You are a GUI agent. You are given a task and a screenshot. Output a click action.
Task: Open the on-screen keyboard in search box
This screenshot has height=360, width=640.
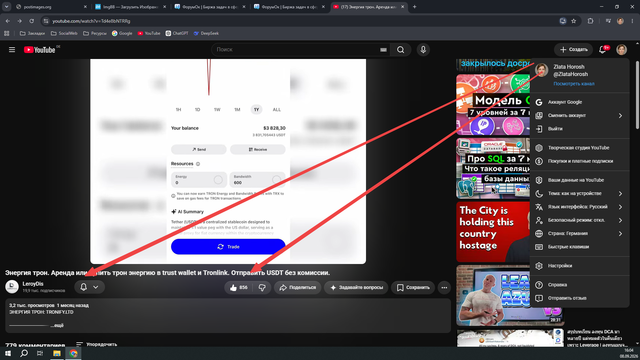pos(383,50)
